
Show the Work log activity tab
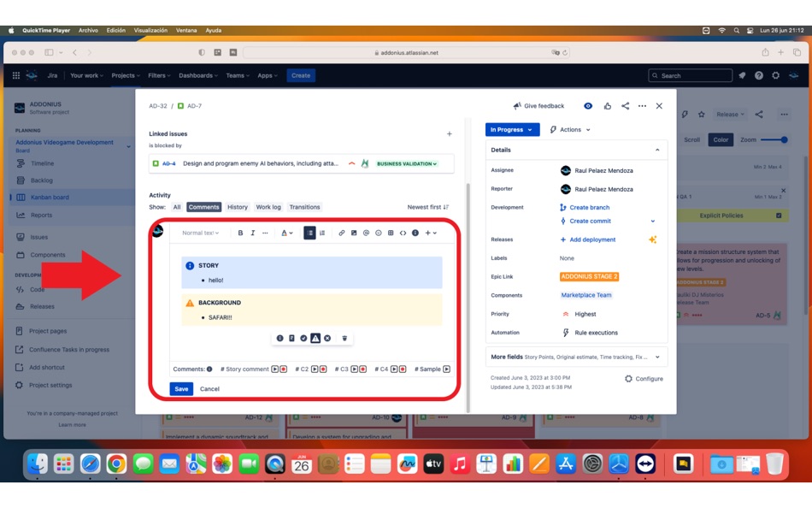coord(268,207)
